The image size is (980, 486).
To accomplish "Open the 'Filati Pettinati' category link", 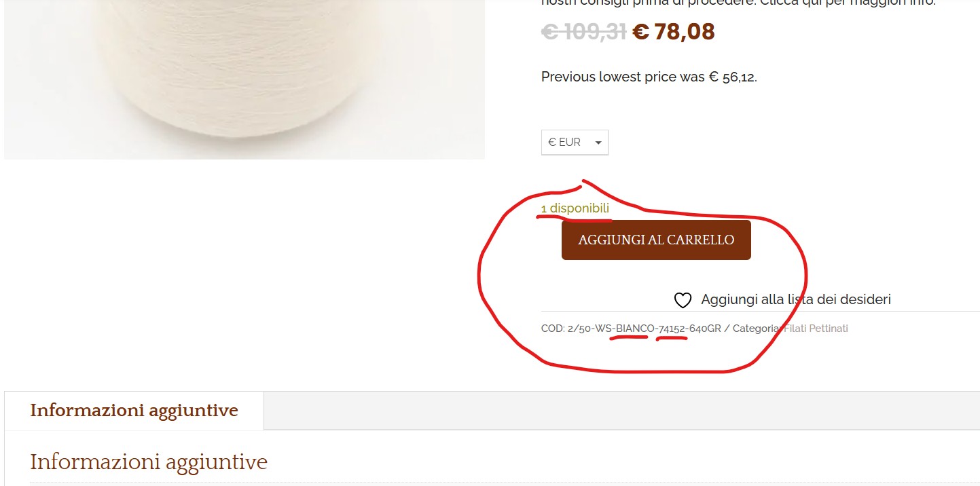I will 816,329.
